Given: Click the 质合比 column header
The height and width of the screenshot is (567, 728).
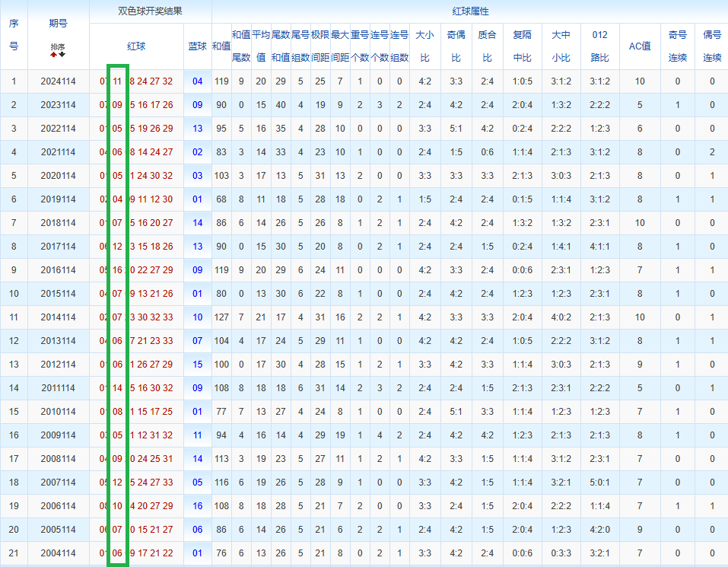Looking at the screenshot, I should click(x=487, y=46).
